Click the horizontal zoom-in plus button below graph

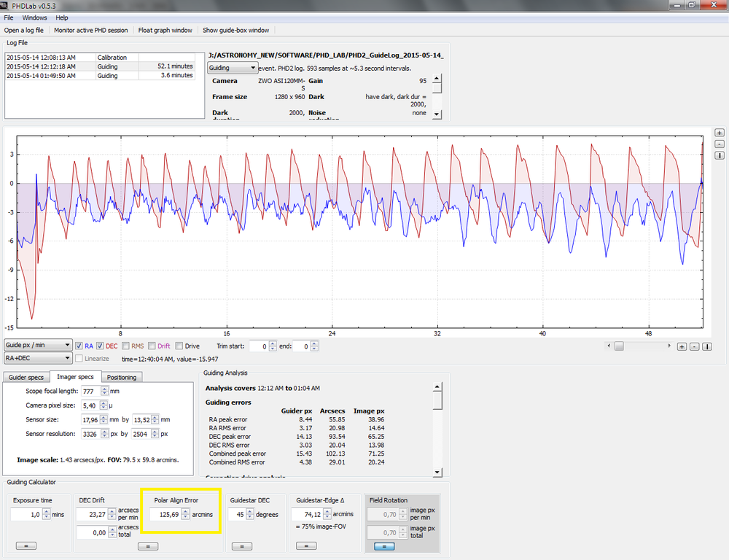(682, 346)
